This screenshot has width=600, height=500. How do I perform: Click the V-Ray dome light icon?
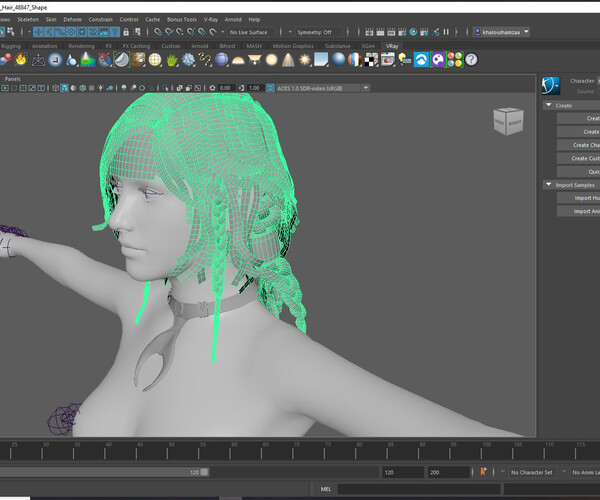(238, 60)
